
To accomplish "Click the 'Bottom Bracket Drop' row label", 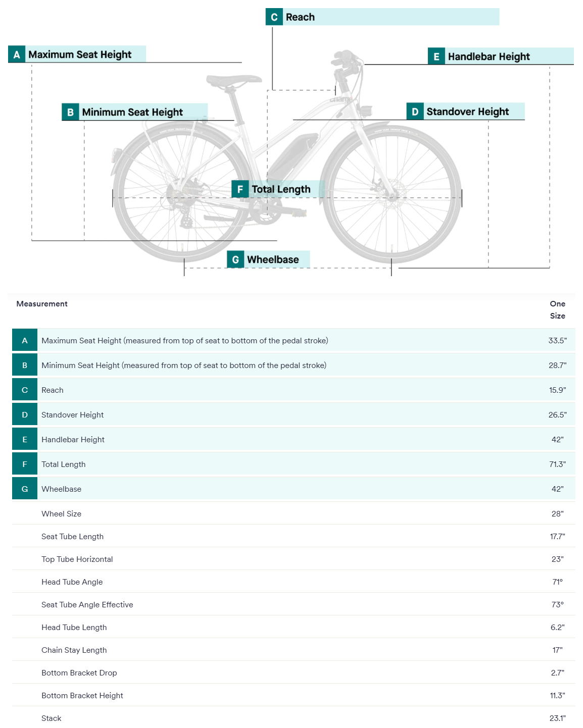I will point(79,672).
